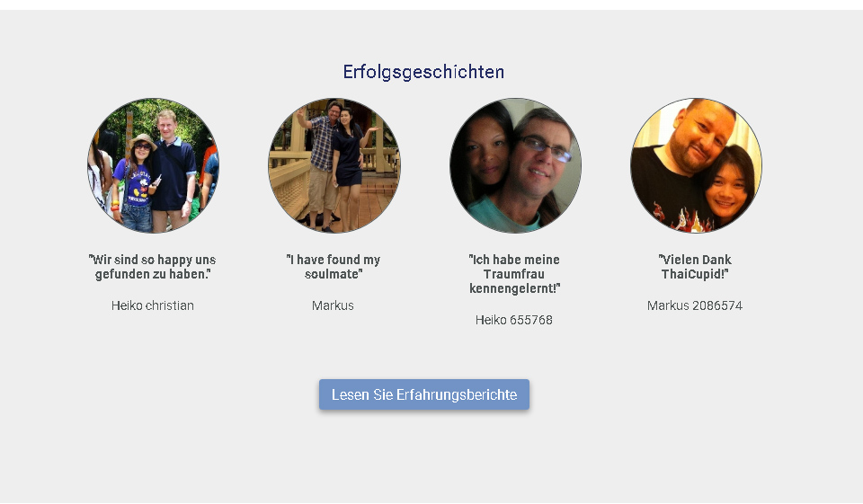The width and height of the screenshot is (863, 504).
Task: Click the sun hat in the first photo
Action: [x=143, y=140]
